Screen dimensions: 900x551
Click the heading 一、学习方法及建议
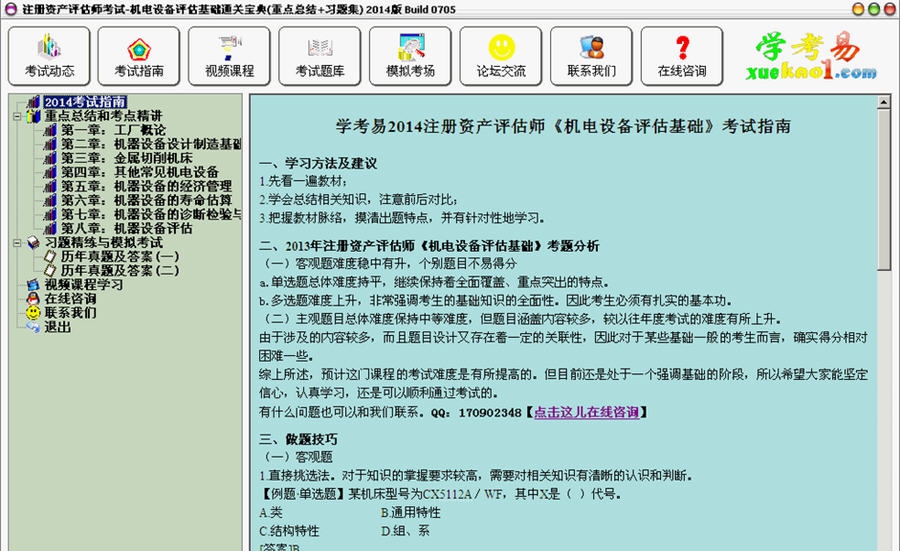click(318, 164)
